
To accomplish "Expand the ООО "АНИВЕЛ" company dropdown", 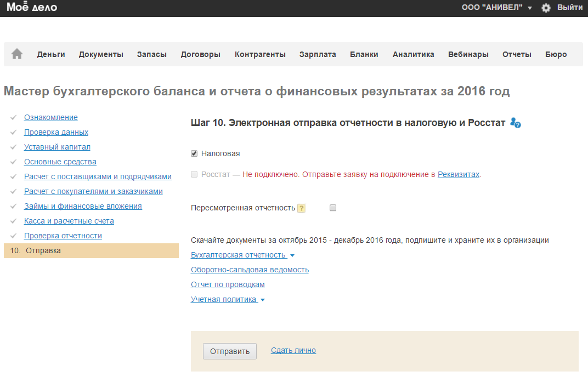I will [x=497, y=8].
